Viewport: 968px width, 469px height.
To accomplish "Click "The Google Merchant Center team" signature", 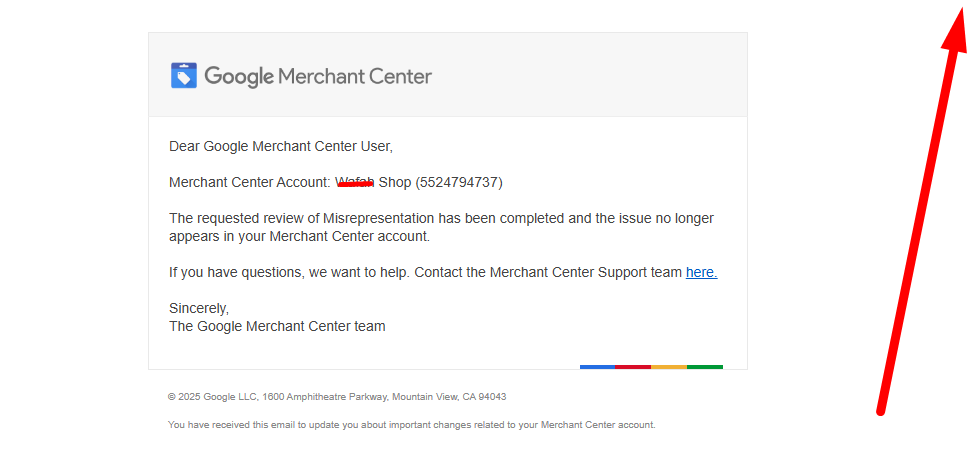I will pyautogui.click(x=277, y=326).
